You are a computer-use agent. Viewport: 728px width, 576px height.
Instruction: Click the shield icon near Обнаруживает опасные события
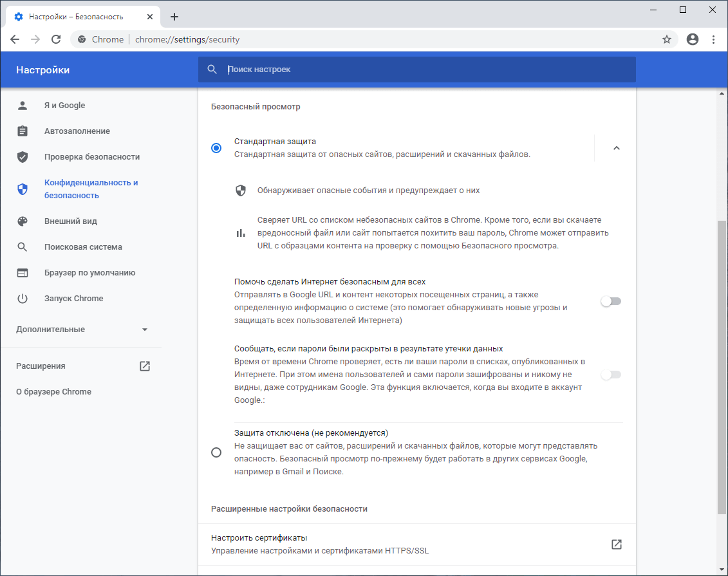click(241, 190)
